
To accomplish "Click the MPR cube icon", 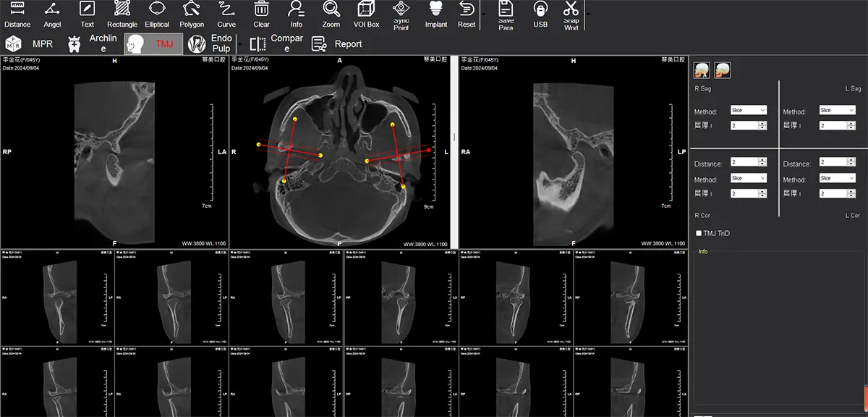I will [14, 44].
